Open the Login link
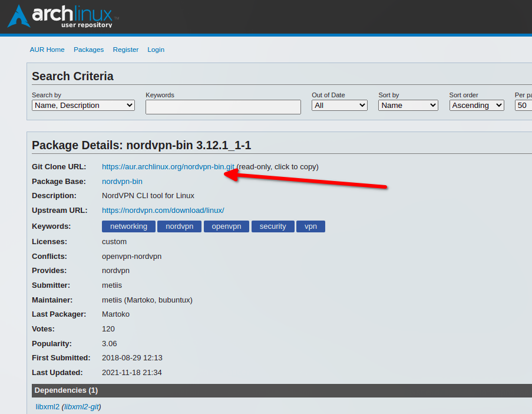Viewport: 532px width, 414px height. tap(156, 50)
